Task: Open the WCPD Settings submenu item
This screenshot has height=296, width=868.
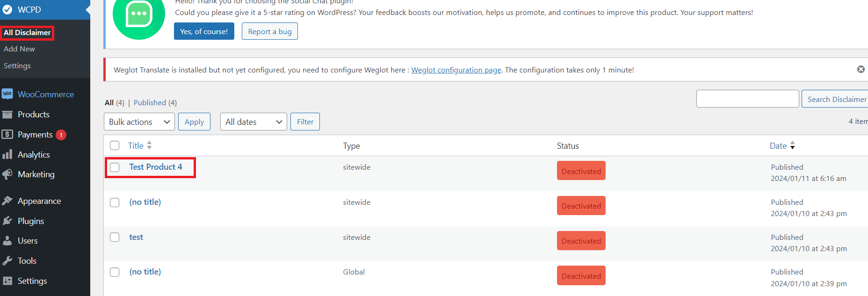Action: [x=17, y=66]
